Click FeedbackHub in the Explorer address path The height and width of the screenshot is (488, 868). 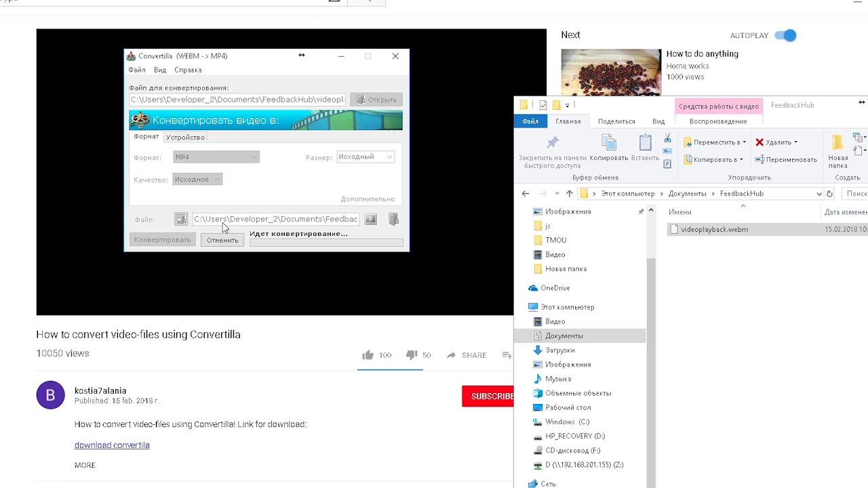[x=742, y=194]
